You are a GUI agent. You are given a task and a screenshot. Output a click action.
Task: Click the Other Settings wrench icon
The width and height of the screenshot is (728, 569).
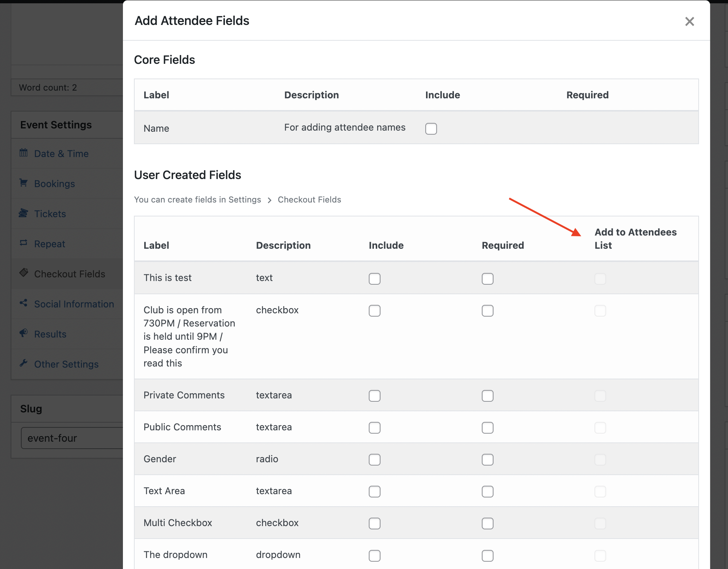(x=23, y=364)
